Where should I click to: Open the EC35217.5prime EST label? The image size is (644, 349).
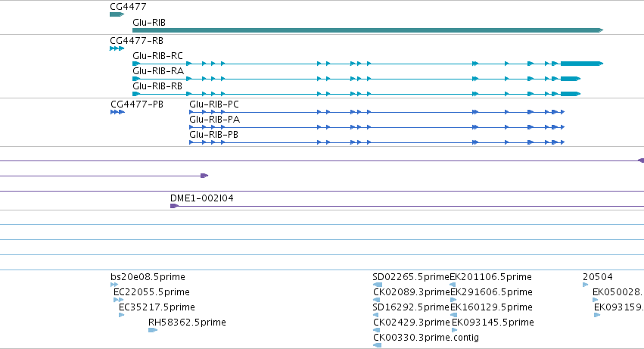pos(157,307)
